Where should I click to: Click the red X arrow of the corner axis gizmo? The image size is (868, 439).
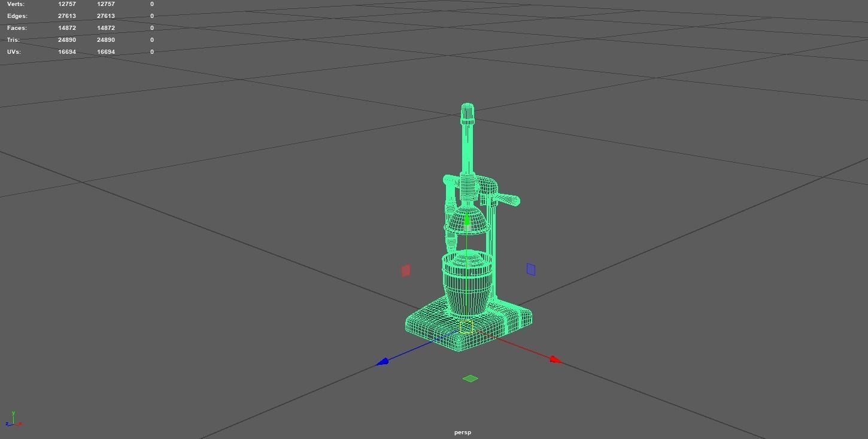(x=20, y=423)
